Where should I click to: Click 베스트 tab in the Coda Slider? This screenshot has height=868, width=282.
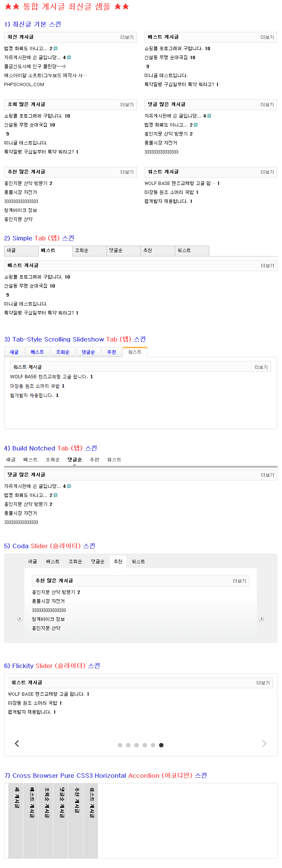point(53,561)
